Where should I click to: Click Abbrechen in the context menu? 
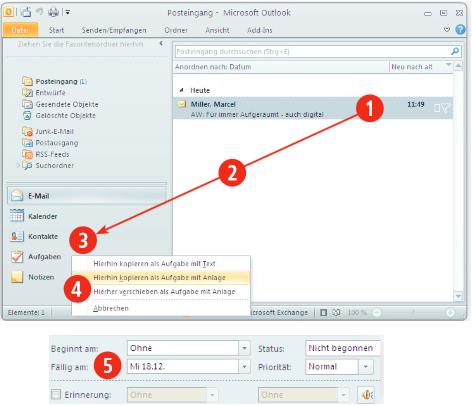[111, 308]
